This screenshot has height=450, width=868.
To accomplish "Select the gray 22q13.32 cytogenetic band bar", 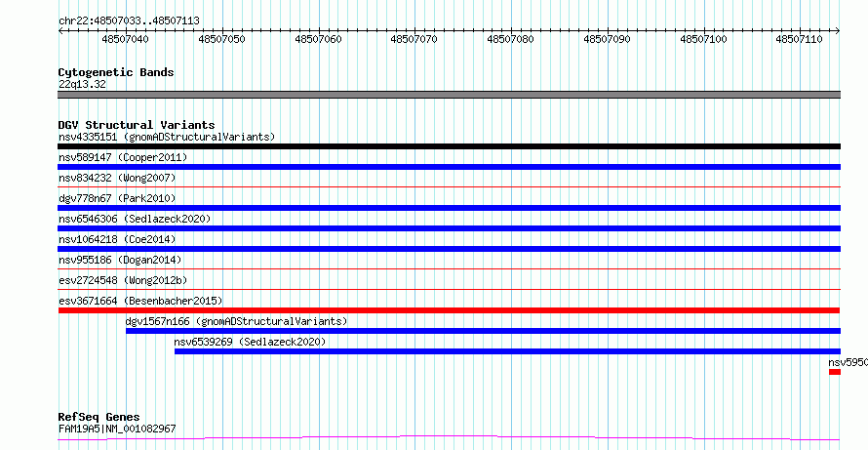I will click(449, 95).
